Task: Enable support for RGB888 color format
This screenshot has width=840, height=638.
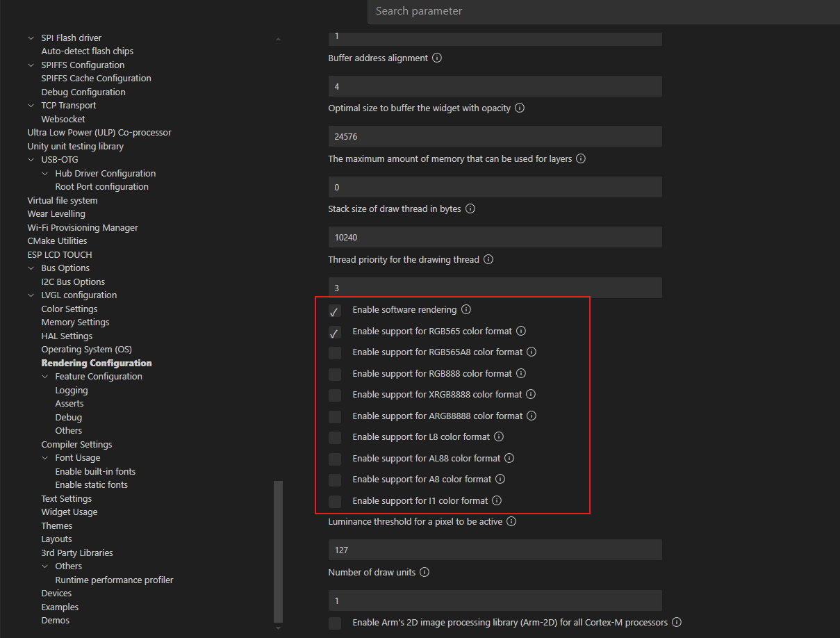Action: click(x=335, y=374)
